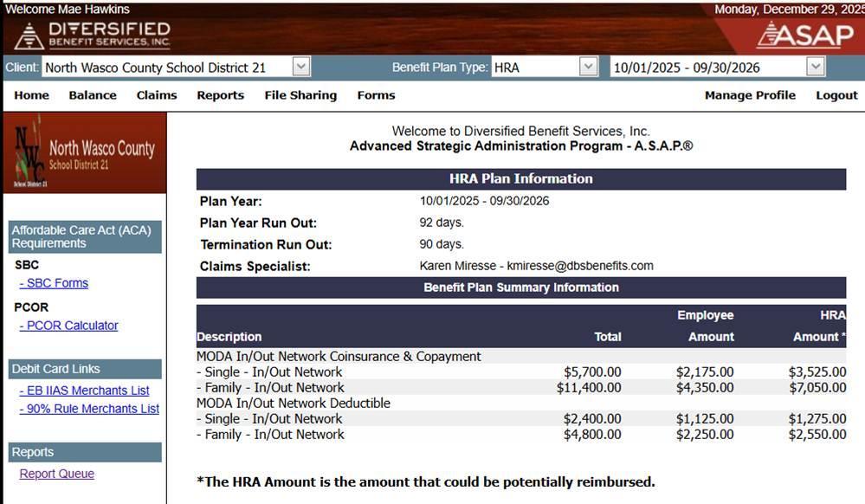This screenshot has width=865, height=504.
Task: Open the SBC Forms link
Action: click(56, 283)
